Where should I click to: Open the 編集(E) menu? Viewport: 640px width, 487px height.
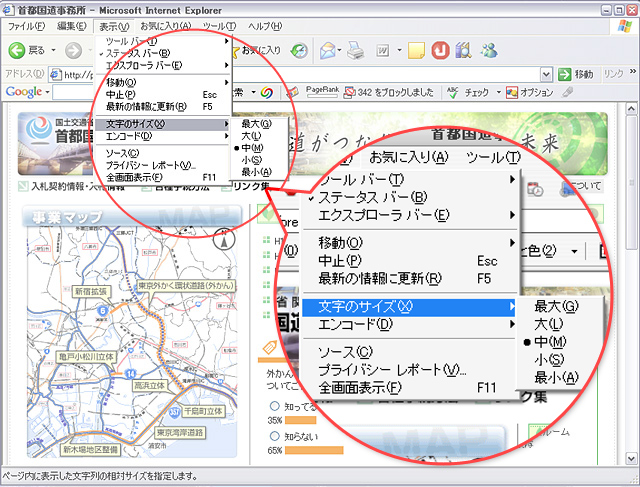coord(71,26)
